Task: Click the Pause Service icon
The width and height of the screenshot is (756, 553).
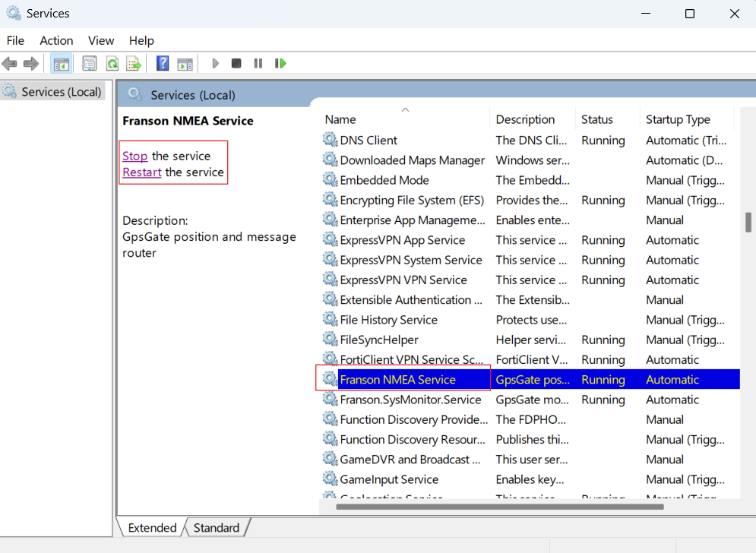Action: 258,63
